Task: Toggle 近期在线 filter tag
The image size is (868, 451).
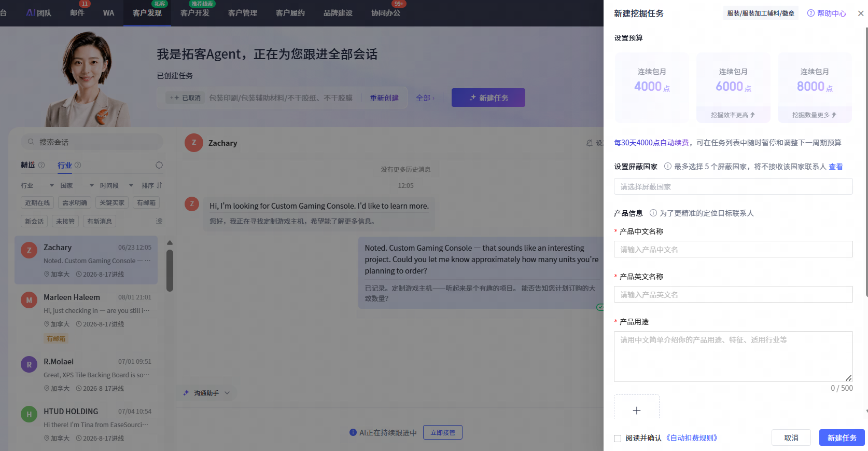Action: [37, 203]
